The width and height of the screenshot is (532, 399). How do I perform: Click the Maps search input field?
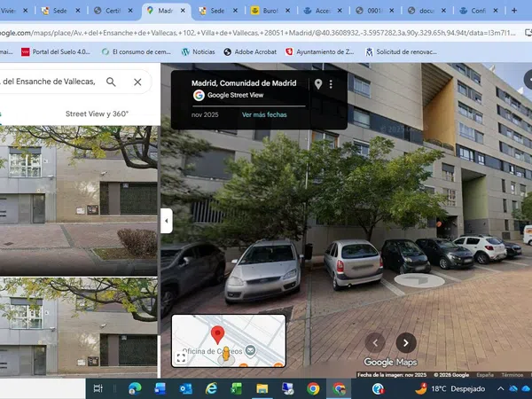pyautogui.click(x=49, y=82)
